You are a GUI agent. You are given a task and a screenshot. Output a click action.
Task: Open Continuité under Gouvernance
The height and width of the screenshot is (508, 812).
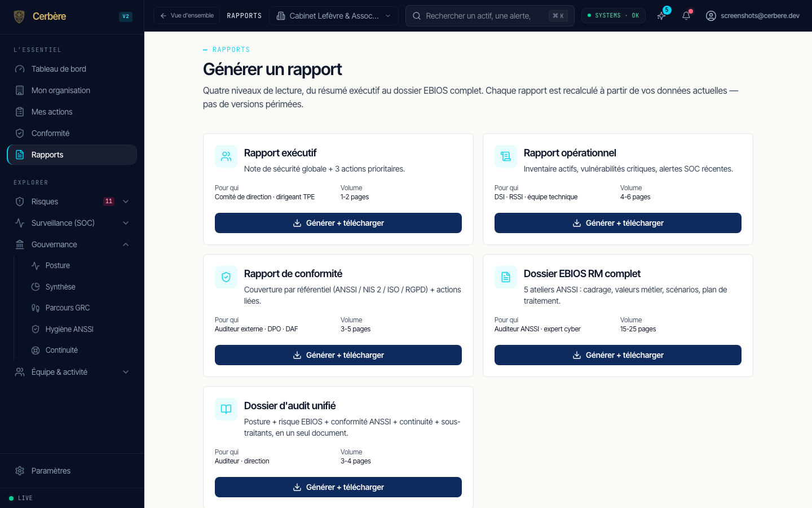click(79, 350)
